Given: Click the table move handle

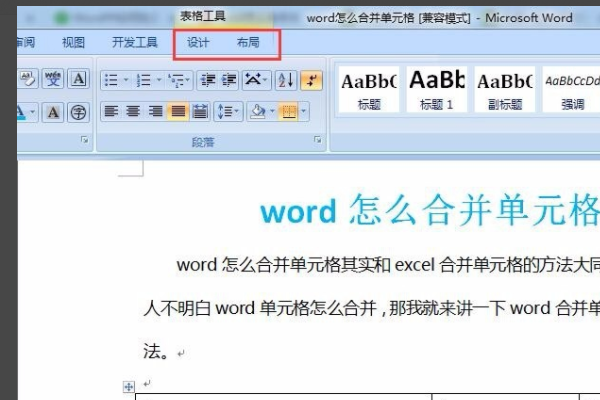Looking at the screenshot, I should click(129, 387).
